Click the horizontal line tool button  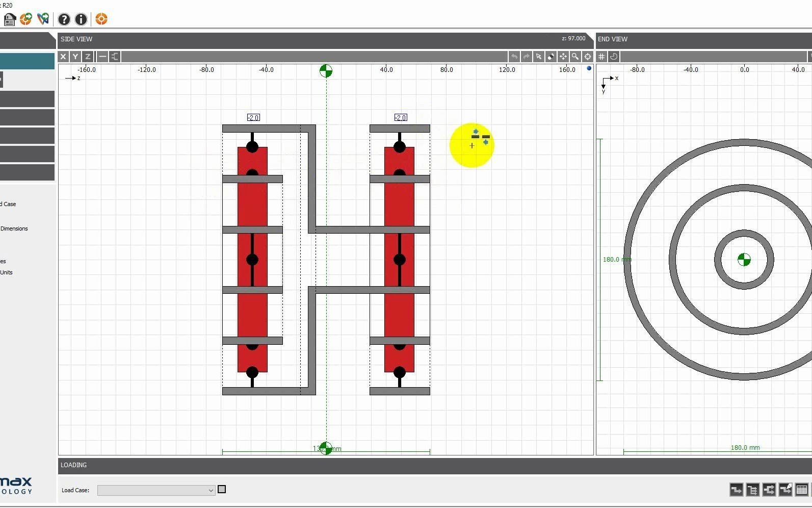[102, 57]
